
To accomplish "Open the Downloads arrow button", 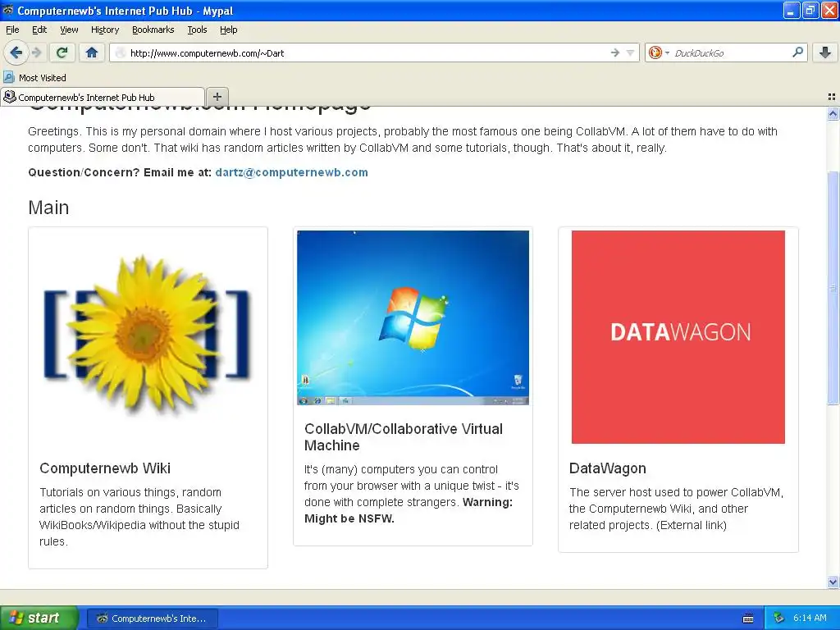I will click(825, 52).
